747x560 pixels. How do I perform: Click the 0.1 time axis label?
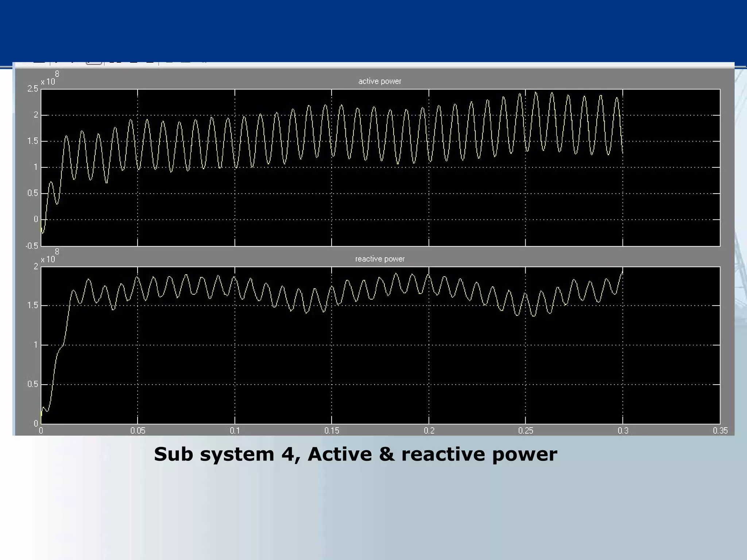[x=235, y=431]
